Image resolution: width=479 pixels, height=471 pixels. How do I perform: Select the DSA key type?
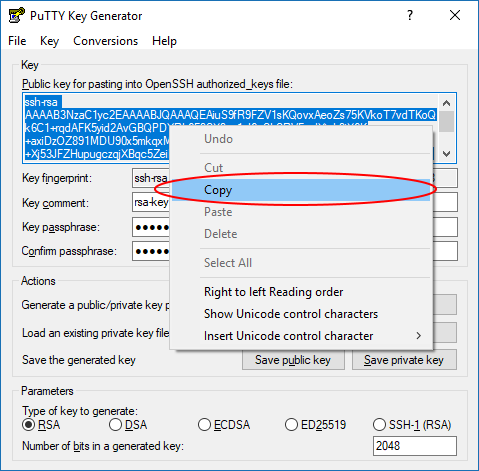click(x=115, y=425)
